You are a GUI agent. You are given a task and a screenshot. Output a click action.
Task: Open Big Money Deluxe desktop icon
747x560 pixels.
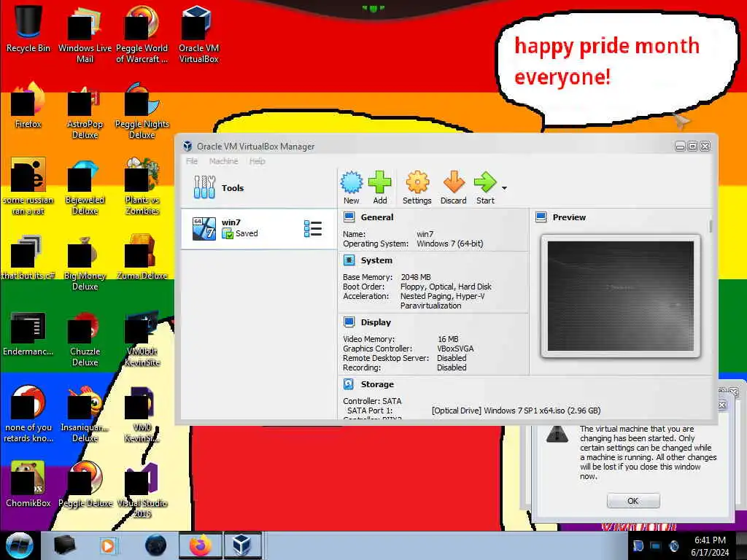[x=85, y=262]
